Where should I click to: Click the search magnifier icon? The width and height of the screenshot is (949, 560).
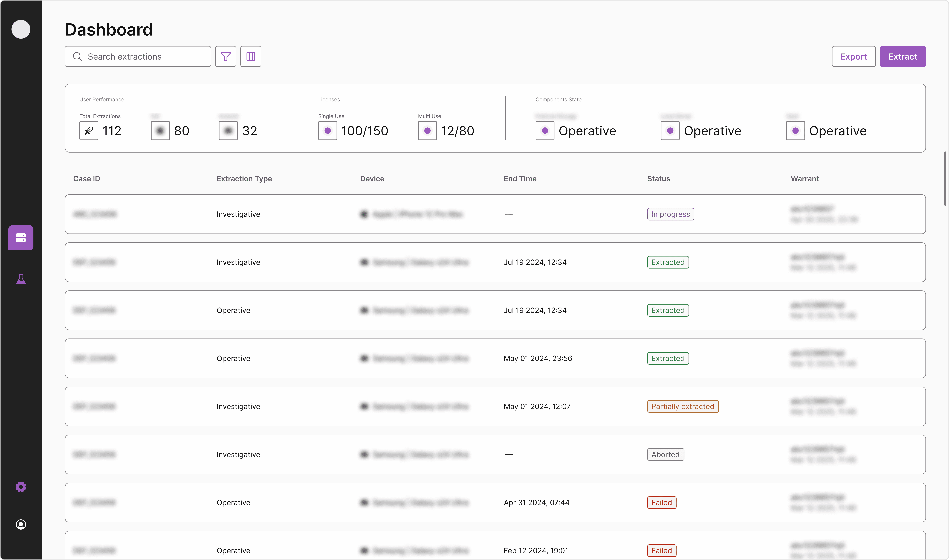click(x=77, y=57)
